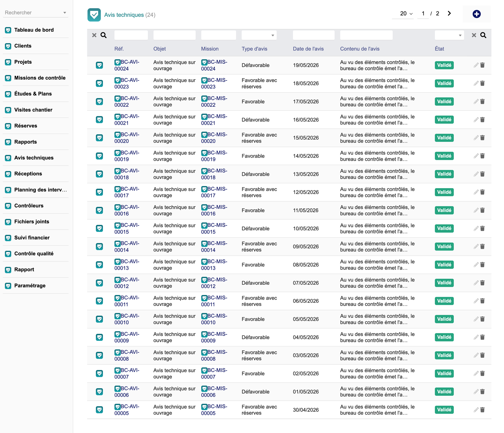The image size is (504, 433).
Task: Open Missions de contrôle in sidebar
Action: click(x=40, y=78)
